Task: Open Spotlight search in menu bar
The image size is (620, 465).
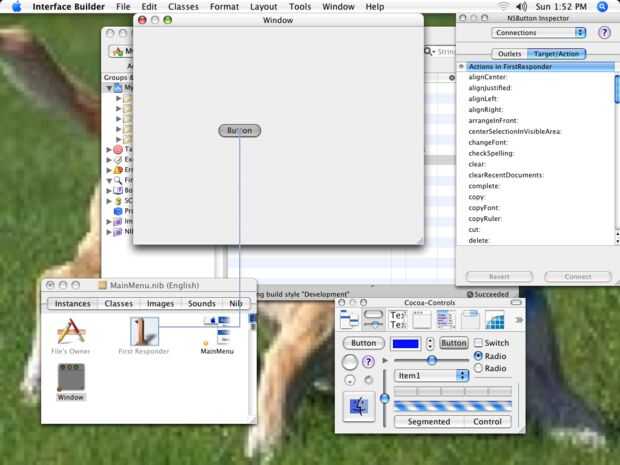Action: (x=602, y=7)
